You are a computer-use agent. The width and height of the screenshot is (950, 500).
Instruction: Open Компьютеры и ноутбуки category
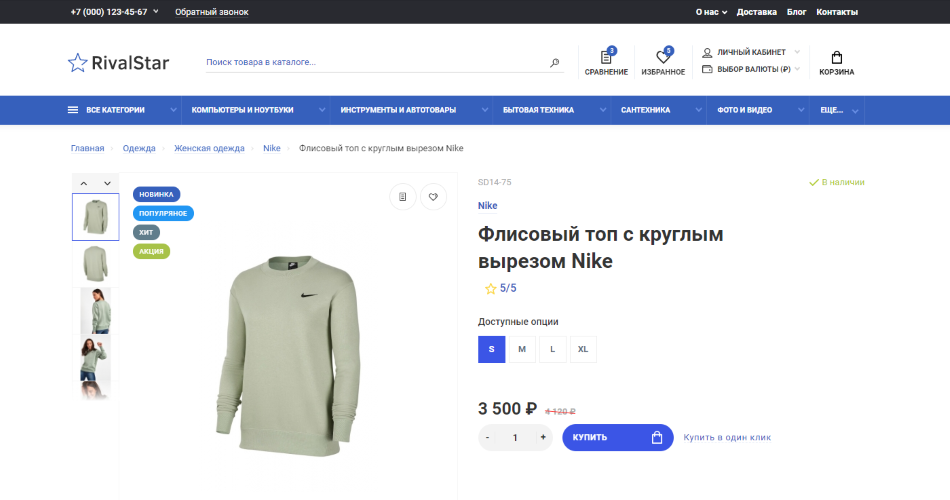(x=242, y=110)
